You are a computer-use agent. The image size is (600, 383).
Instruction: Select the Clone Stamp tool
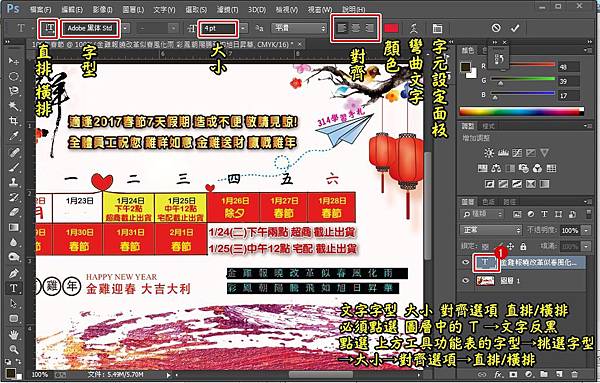(x=14, y=182)
